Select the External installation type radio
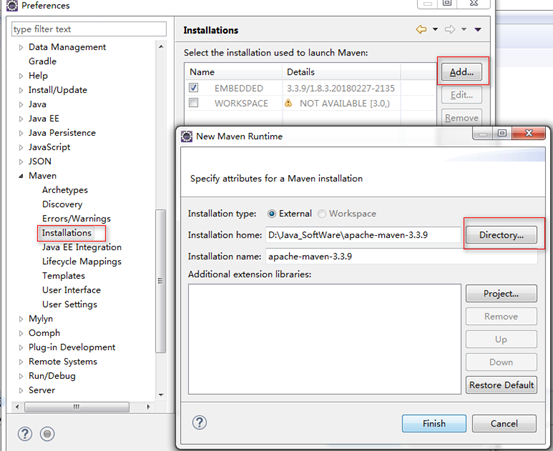553x451 pixels. (271, 214)
